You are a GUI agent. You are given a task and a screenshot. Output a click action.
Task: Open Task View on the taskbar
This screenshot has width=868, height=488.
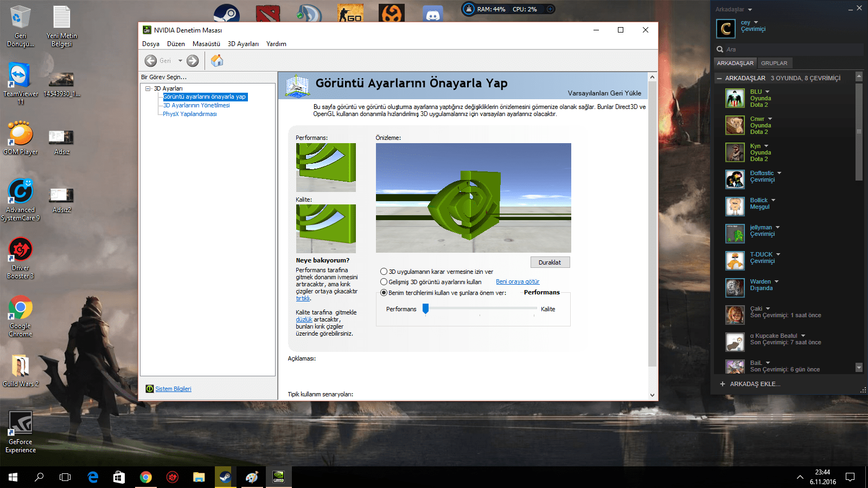click(65, 477)
